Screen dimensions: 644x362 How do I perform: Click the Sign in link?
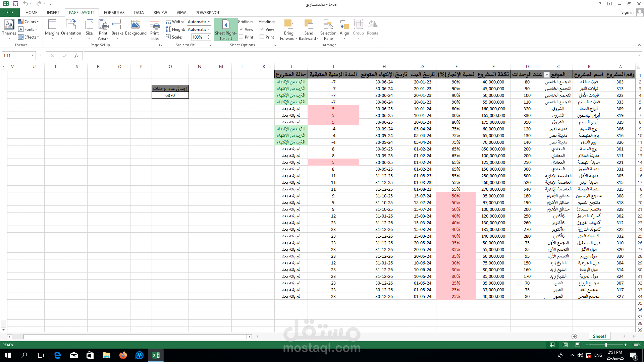tap(627, 12)
